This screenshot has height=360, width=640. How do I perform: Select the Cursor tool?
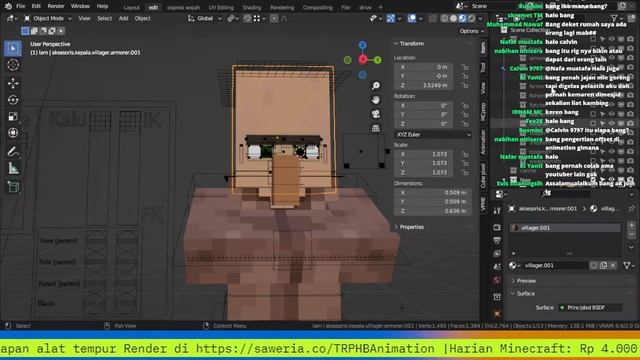click(13, 65)
